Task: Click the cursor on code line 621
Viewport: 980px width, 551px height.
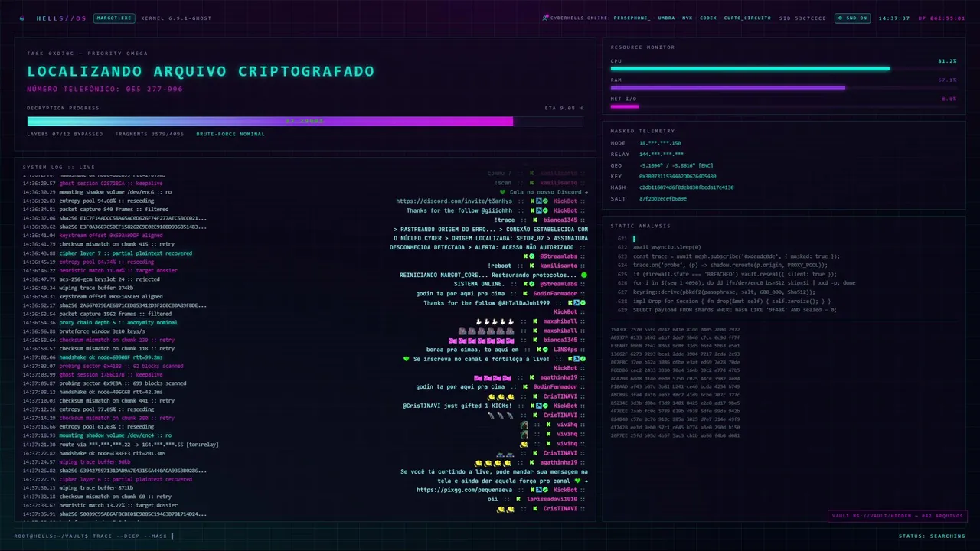Action: click(x=634, y=239)
